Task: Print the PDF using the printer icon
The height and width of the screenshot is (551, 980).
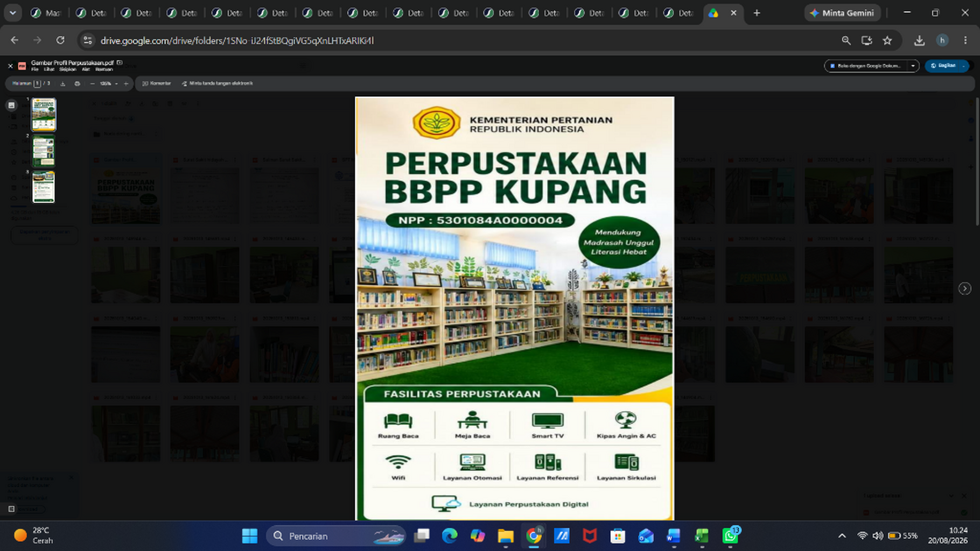Action: [77, 83]
